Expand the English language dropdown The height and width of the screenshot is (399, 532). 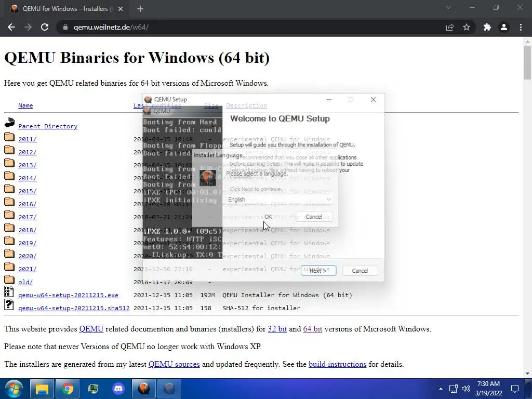click(280, 199)
